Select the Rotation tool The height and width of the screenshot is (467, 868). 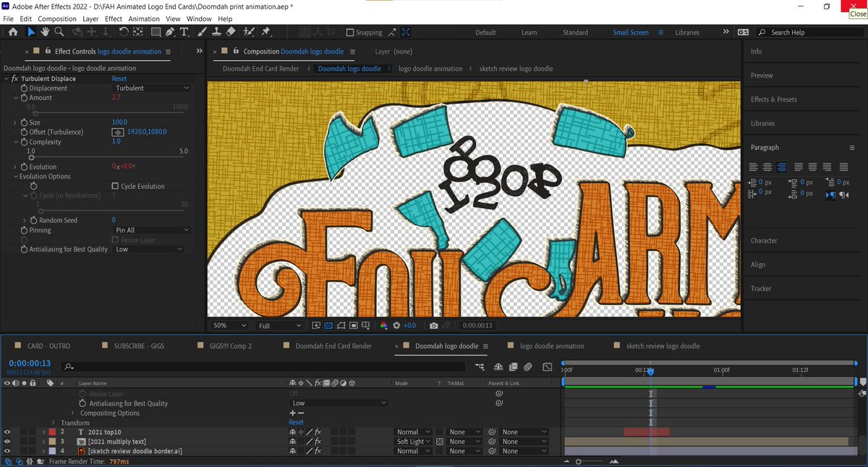(124, 32)
